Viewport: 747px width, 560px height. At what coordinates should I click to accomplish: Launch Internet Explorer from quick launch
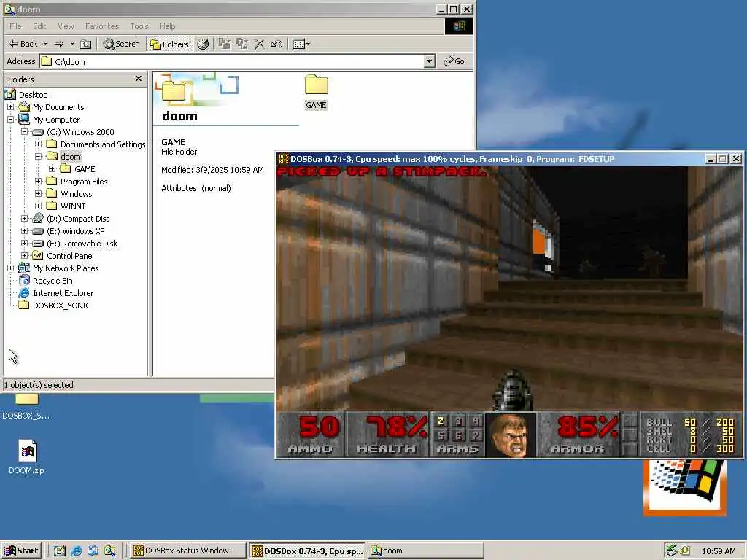76,551
